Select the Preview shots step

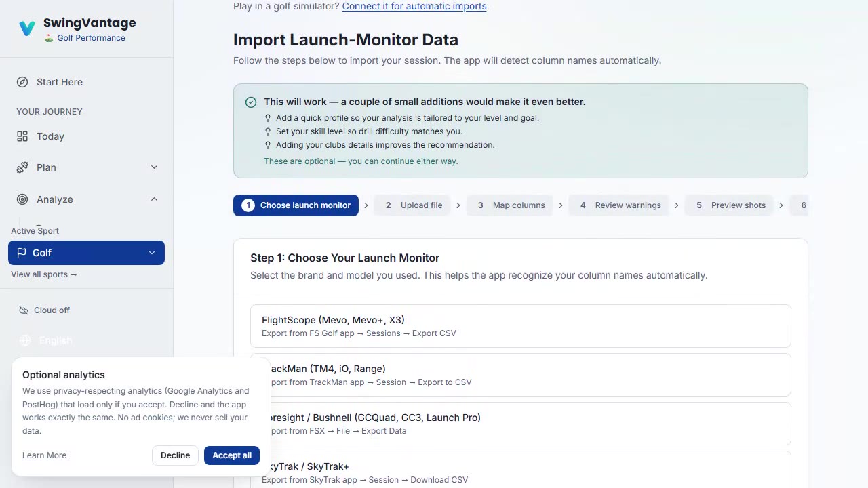click(730, 205)
